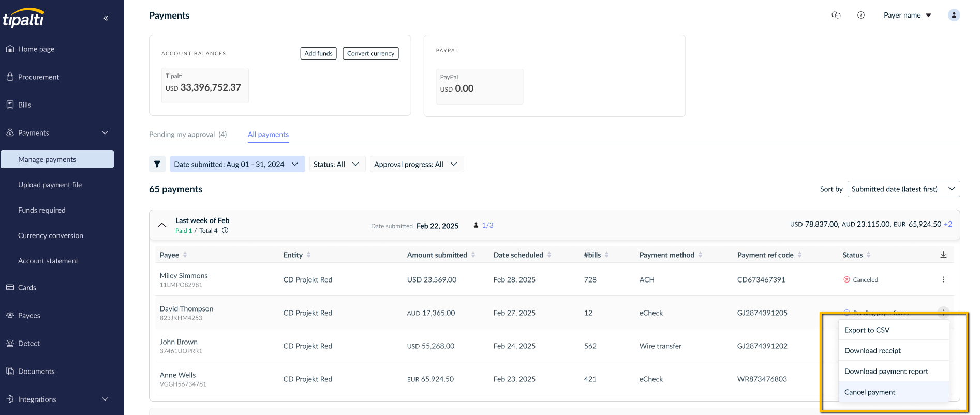Open Funds required submenu item

pyautogui.click(x=41, y=210)
